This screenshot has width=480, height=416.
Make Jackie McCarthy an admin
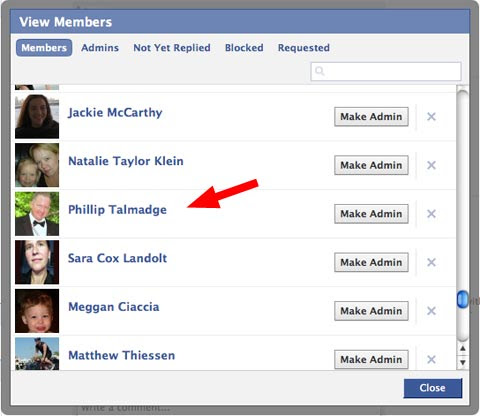pyautogui.click(x=371, y=117)
